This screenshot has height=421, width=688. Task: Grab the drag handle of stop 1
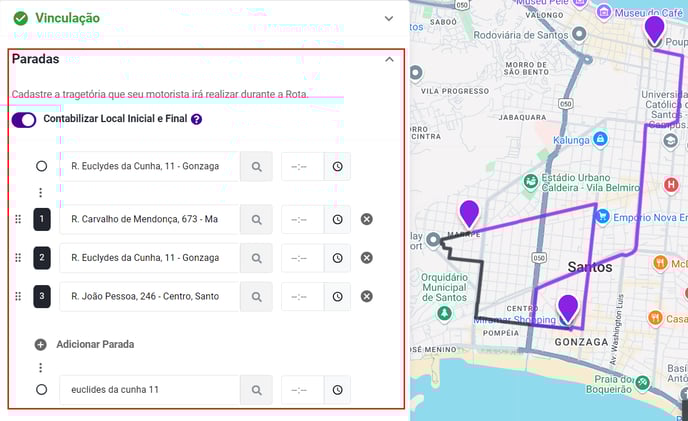pos(18,219)
